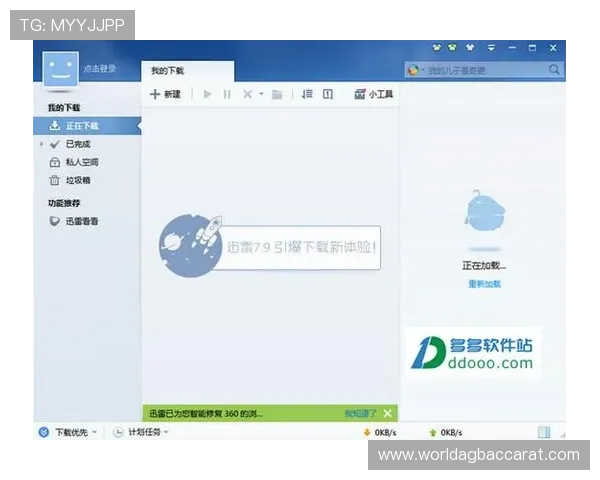Click the 新建 new task button
The image size is (600, 480).
[x=165, y=94]
